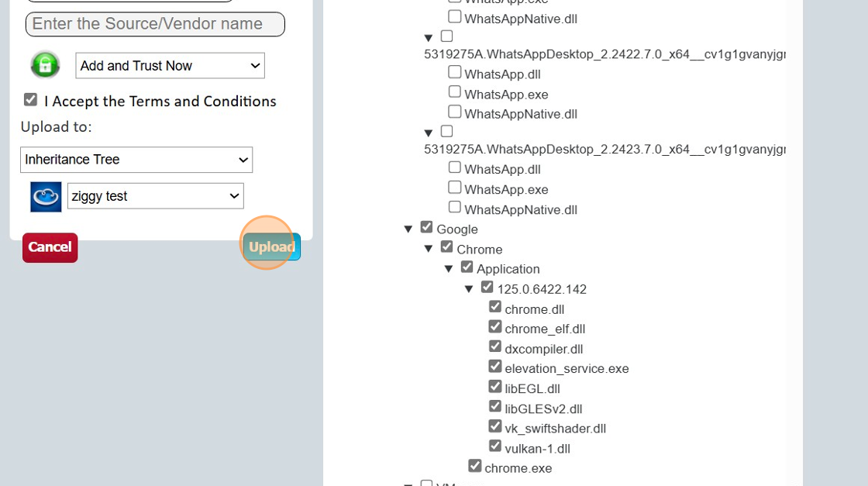Uncheck elevation_service.exe in the tree
Viewport: 868px width, 486px height.
point(495,365)
